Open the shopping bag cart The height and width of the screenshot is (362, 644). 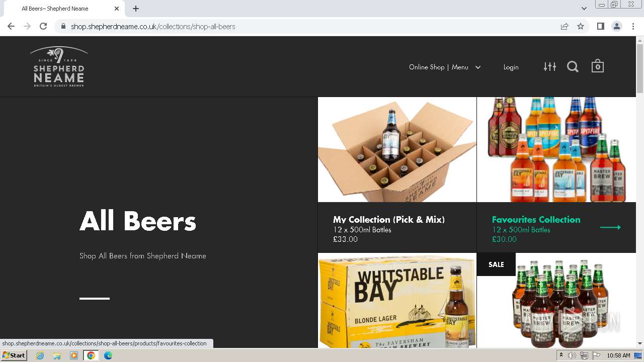tap(598, 66)
